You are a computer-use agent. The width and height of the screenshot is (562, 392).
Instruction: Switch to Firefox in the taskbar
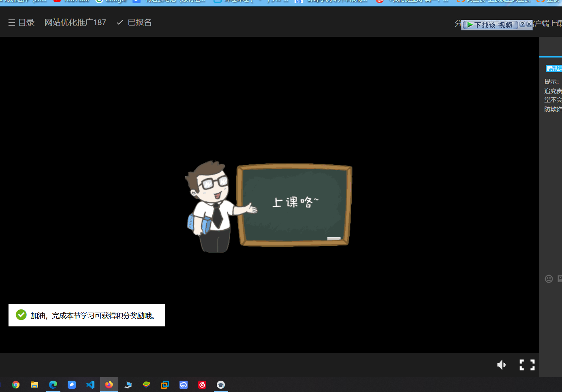(x=109, y=385)
